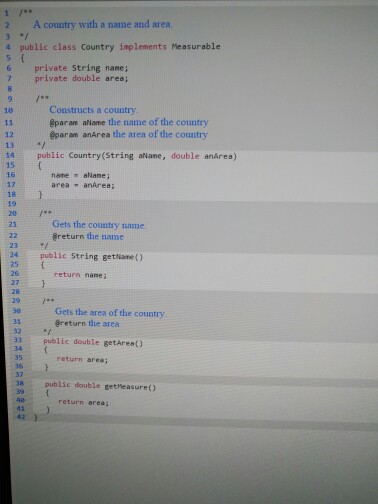The width and height of the screenshot is (378, 504).
Task: Click the comment Gets the area of the country
Action: point(111,313)
